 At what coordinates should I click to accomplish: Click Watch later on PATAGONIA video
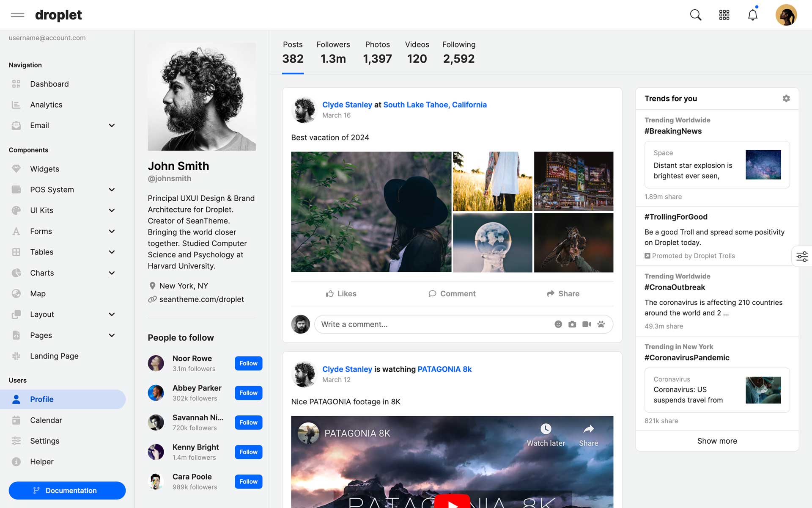546,435
